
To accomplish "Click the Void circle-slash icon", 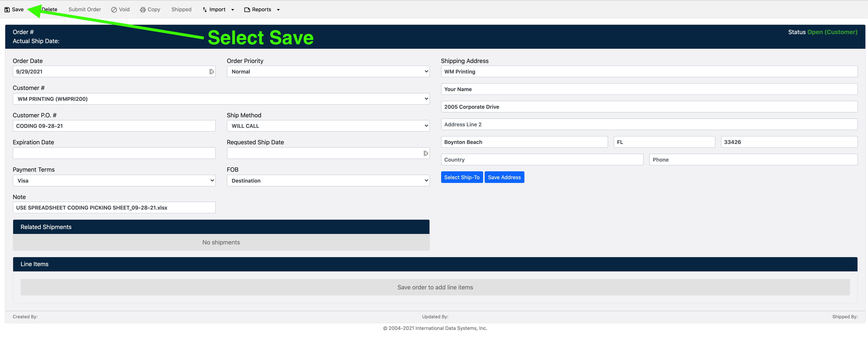I will pyautogui.click(x=114, y=10).
